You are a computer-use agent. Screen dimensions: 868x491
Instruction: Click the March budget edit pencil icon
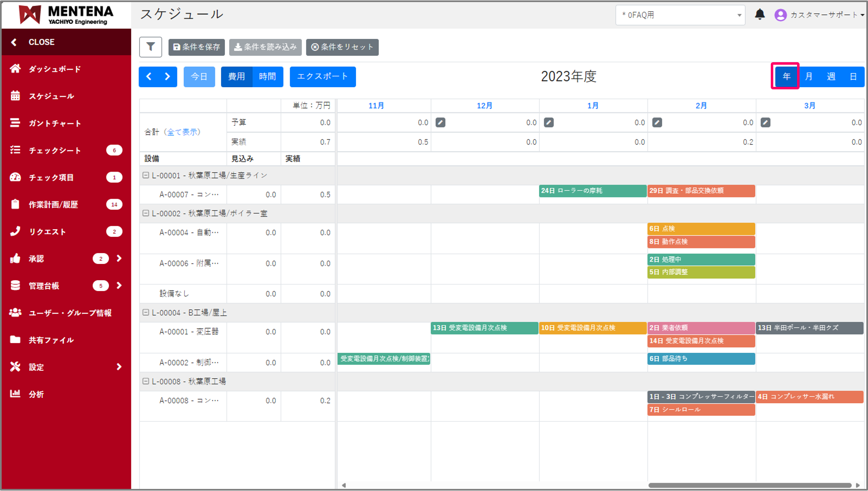point(765,122)
